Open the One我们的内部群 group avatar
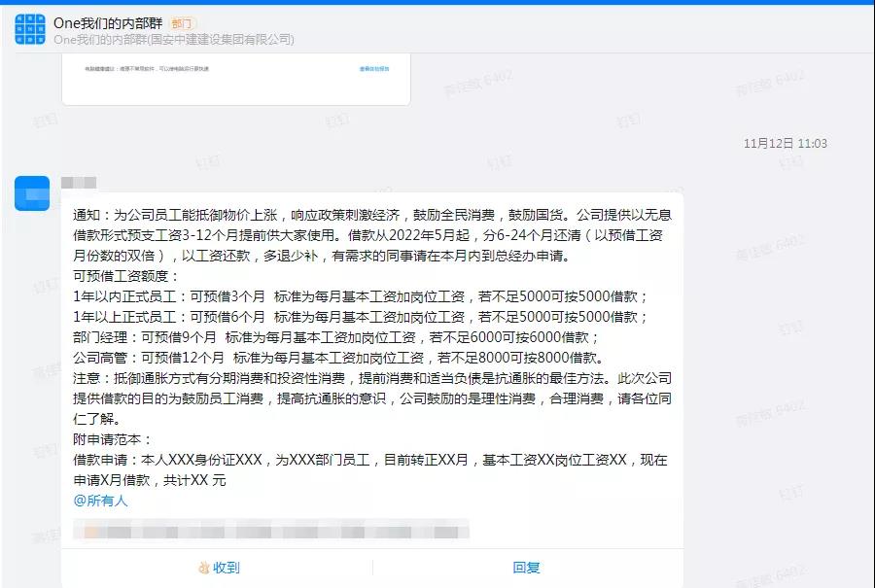 pos(30,29)
